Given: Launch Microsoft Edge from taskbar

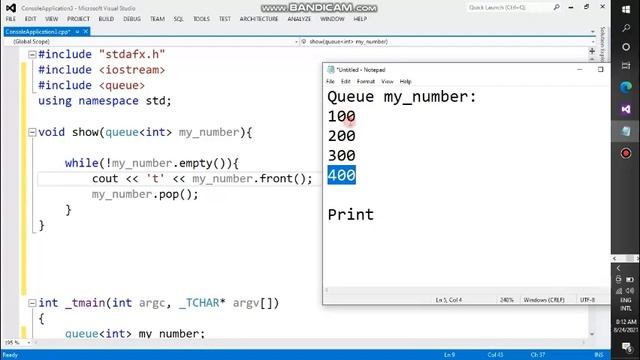Looking at the screenshot, I should (626, 87).
